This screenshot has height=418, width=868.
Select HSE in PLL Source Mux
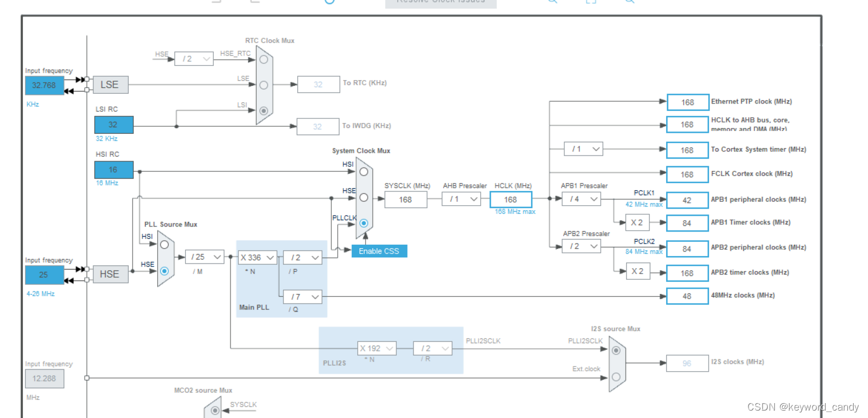click(165, 270)
